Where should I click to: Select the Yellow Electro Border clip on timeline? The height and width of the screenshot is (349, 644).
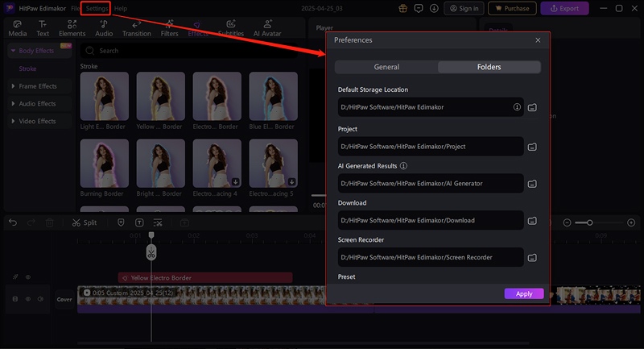[205, 278]
